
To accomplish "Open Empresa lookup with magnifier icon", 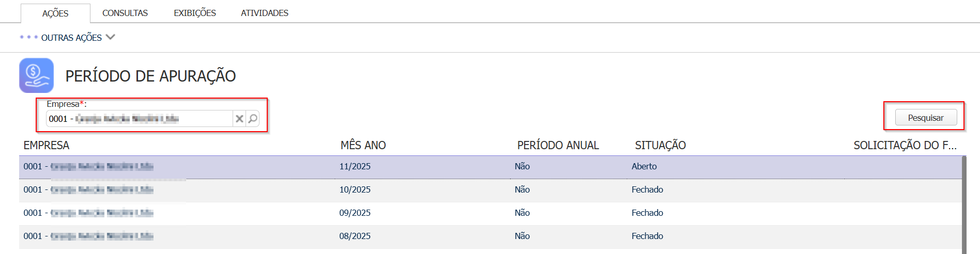I will (x=253, y=119).
